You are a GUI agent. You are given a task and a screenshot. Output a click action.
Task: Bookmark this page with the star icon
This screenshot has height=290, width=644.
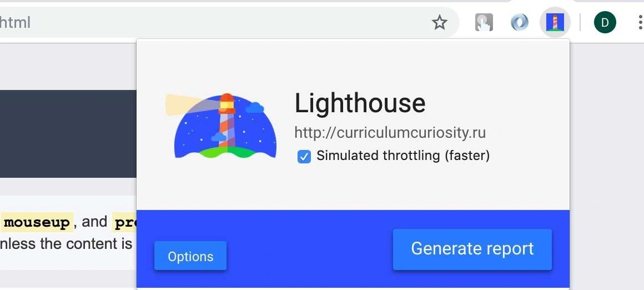[440, 23]
